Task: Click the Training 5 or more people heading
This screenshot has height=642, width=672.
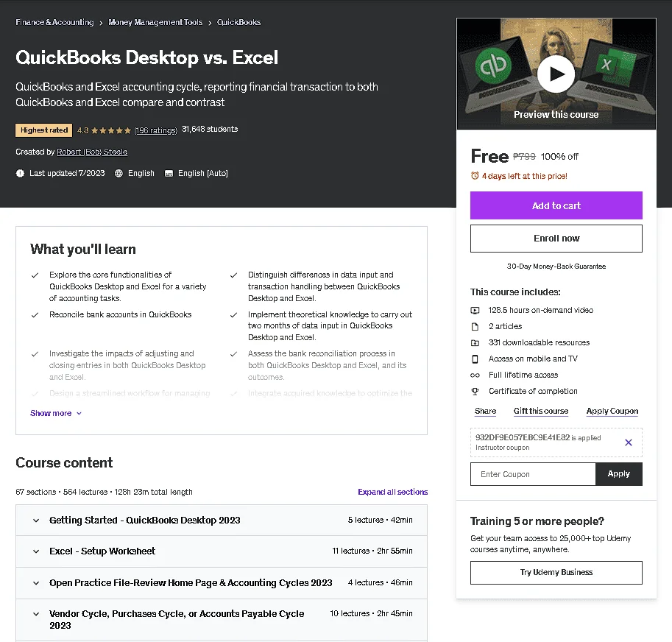Action: tap(537, 521)
